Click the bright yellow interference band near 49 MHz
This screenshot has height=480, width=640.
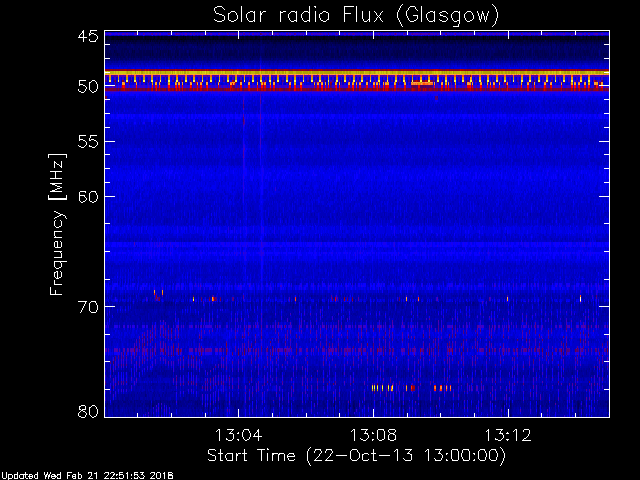tap(357, 73)
